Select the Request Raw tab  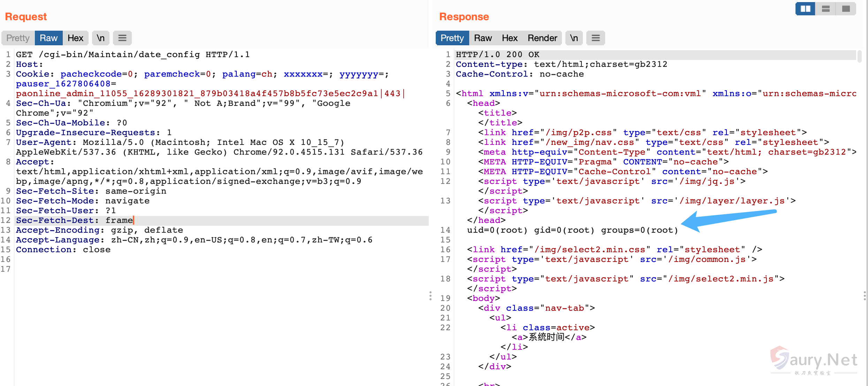click(48, 38)
